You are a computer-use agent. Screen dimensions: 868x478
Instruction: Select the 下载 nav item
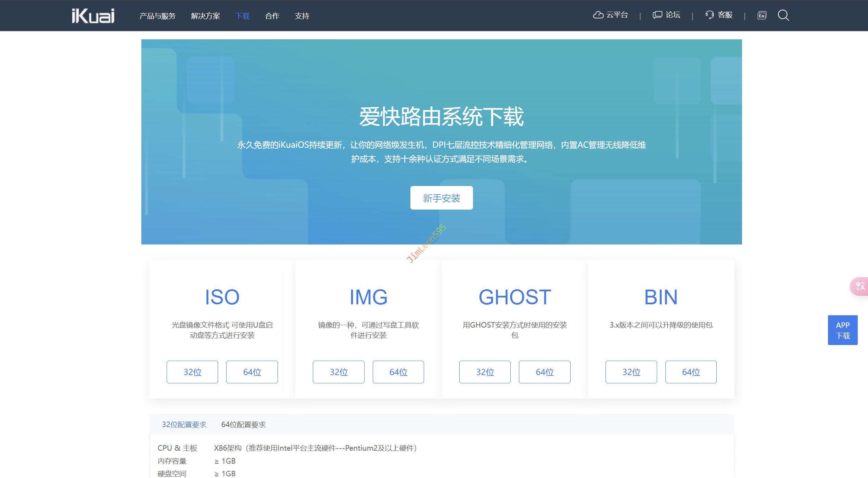(242, 16)
